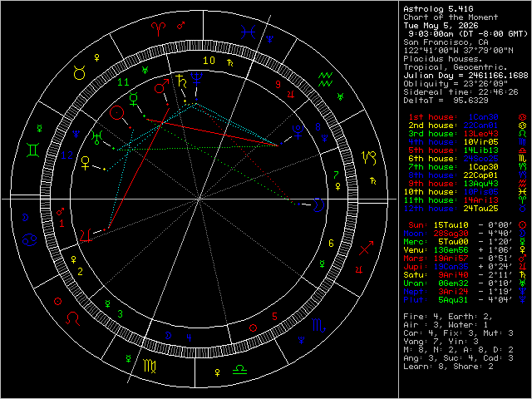Click the Sun glyph in the sidebar Sun row
532x399 pixels.
click(522, 225)
